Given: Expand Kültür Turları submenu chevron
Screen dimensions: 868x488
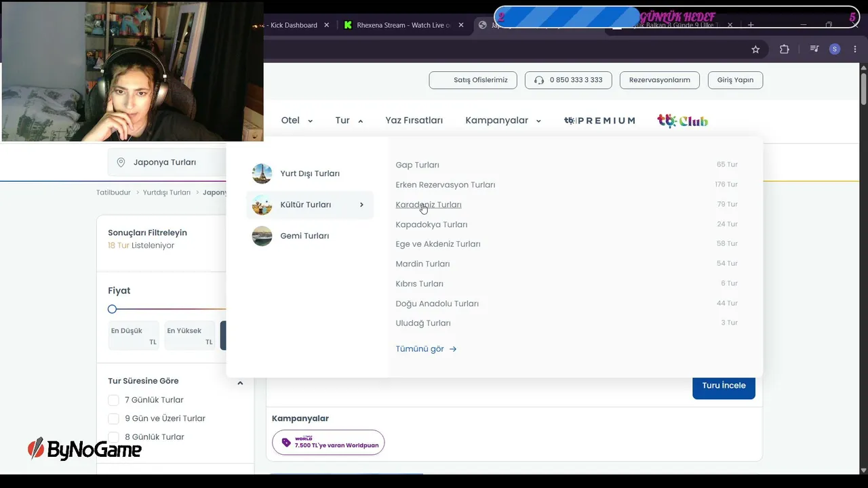Looking at the screenshot, I should pyautogui.click(x=361, y=205).
